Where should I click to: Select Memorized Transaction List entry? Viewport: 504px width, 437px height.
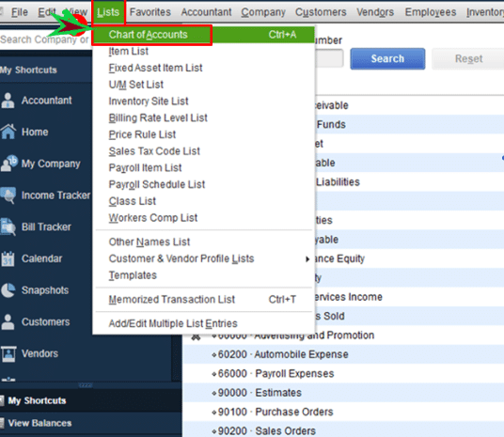point(203,300)
